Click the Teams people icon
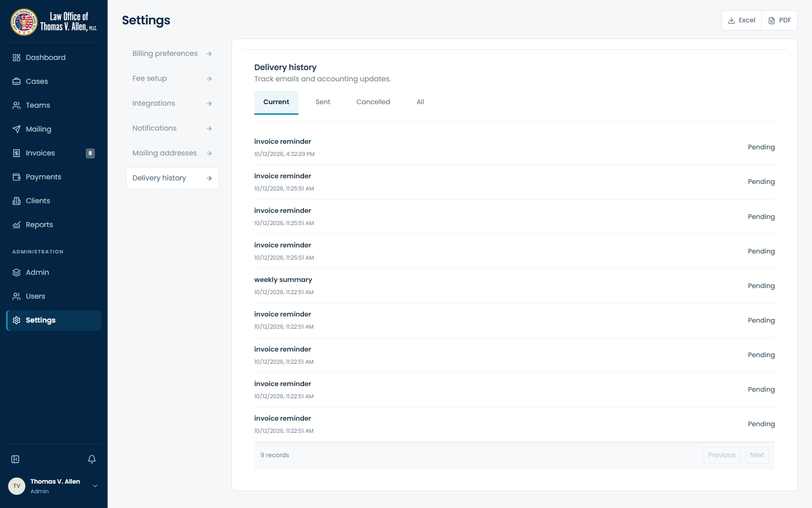This screenshot has height=508, width=812. click(16, 105)
